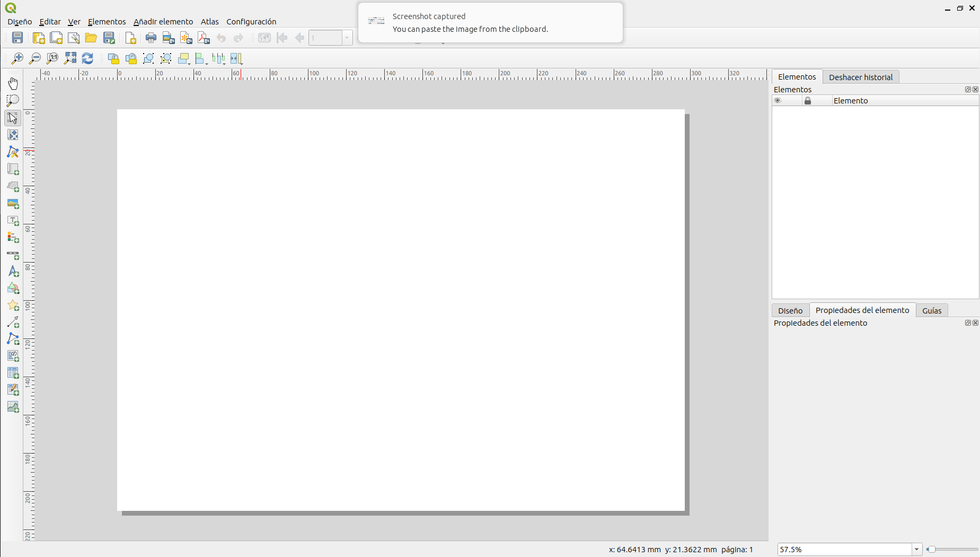
Task: Add a north arrow to layout
Action: [13, 271]
